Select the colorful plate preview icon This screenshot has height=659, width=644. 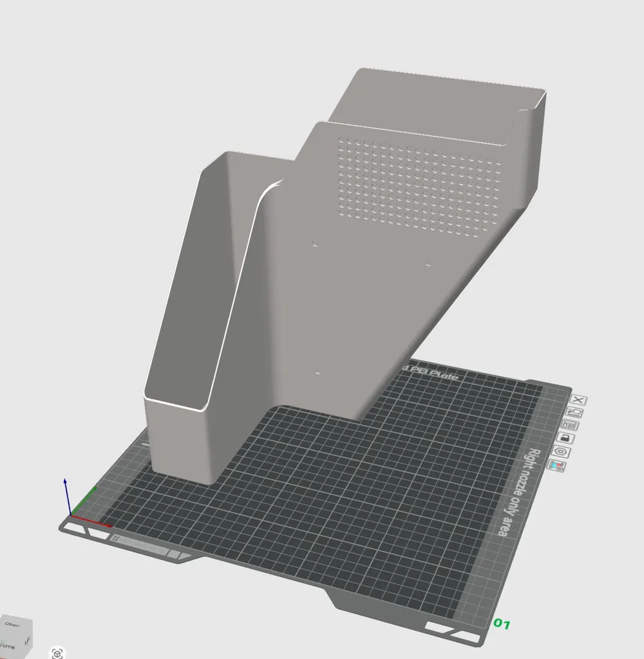coord(556,465)
